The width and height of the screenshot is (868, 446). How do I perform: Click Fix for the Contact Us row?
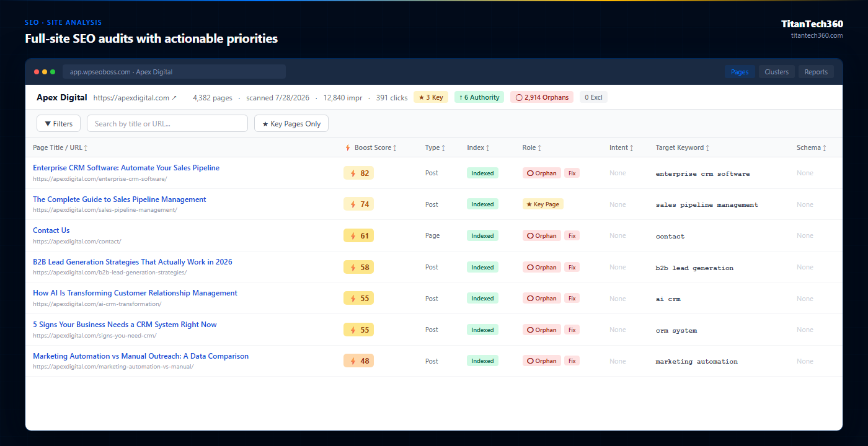click(x=572, y=235)
